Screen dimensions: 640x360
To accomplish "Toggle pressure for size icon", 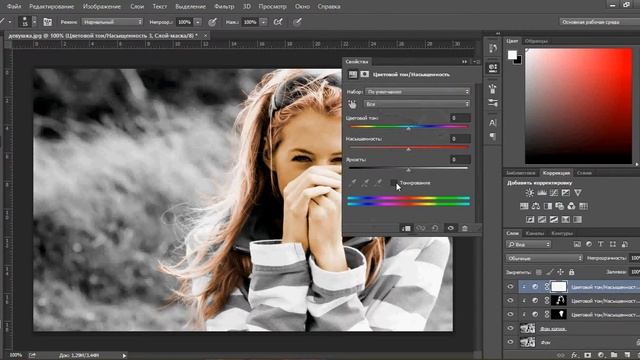I will 297,22.
